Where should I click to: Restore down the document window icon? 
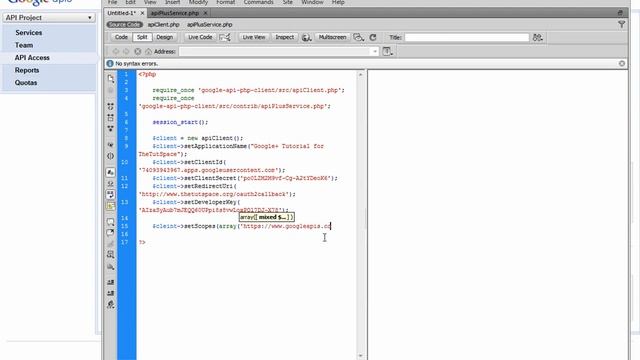coord(620,13)
